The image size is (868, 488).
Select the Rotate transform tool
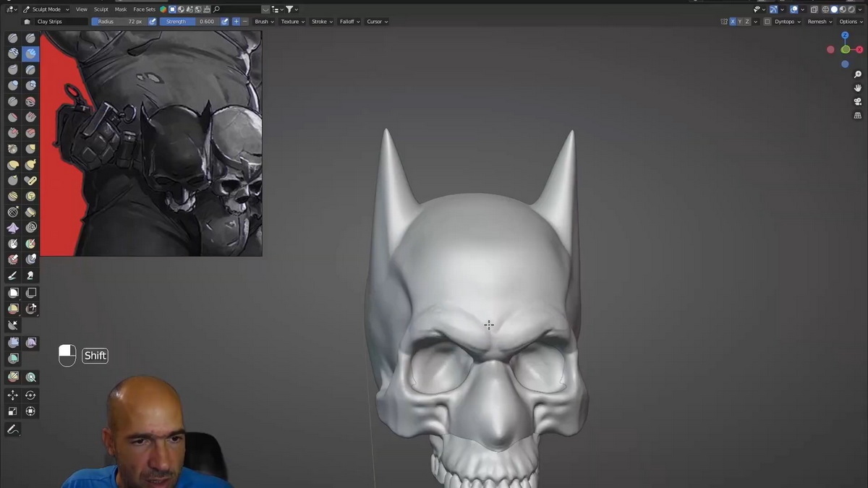30,395
